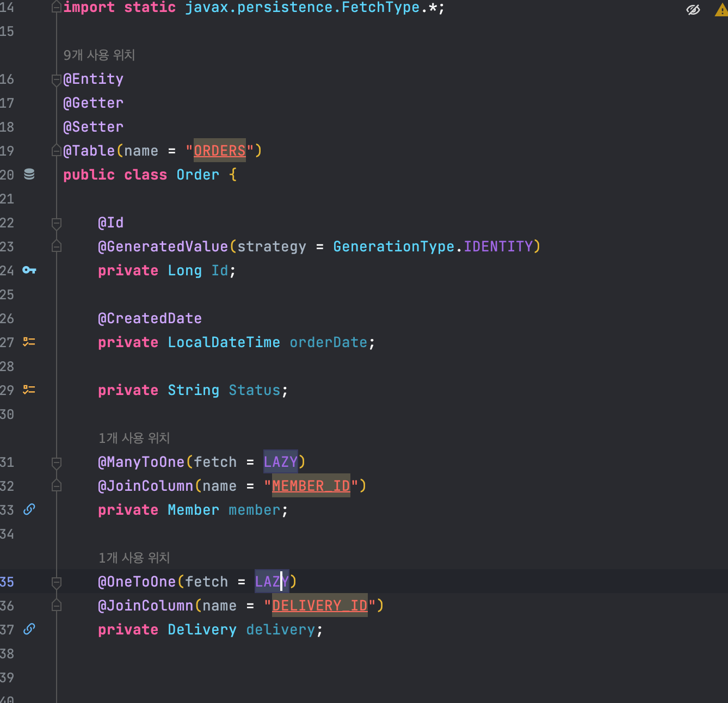The height and width of the screenshot is (703, 728).
Task: Click the Member type in line 33
Action: click(193, 509)
